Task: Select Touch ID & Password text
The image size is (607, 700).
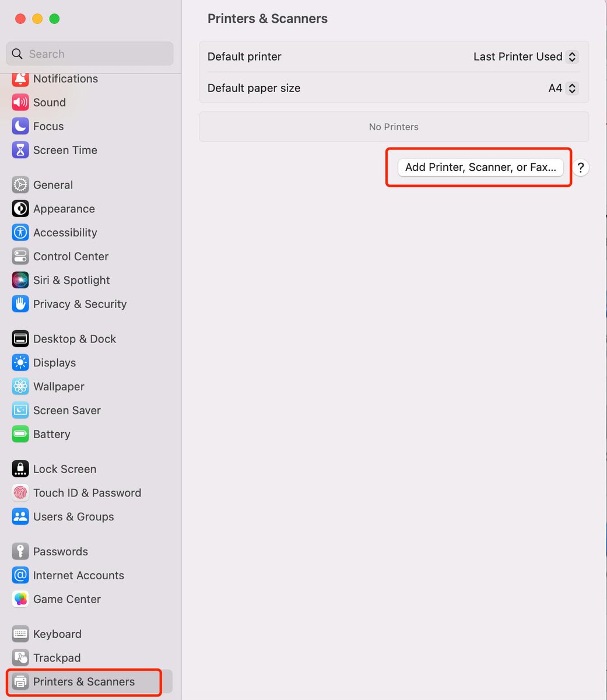Action: pos(87,493)
